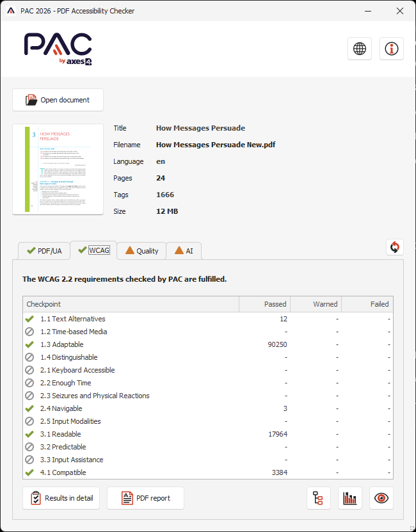Click the green check beside 4.1 Compatible
The height and width of the screenshot is (532, 416).
(x=29, y=472)
